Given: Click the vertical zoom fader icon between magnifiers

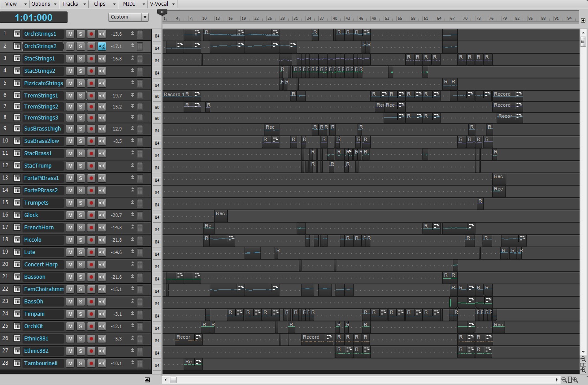Looking at the screenshot, I should (x=583, y=365).
